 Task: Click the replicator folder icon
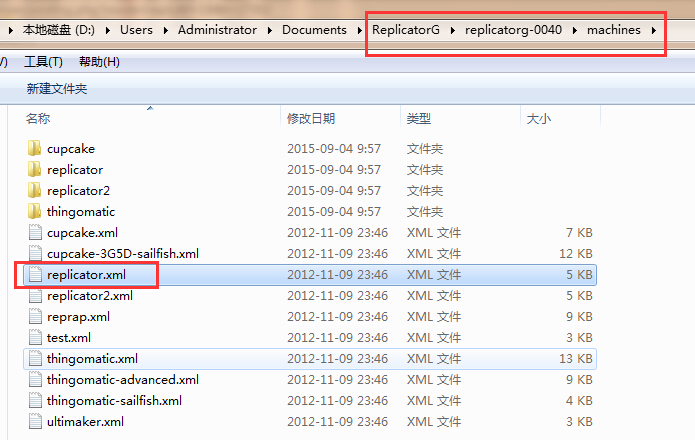35,170
